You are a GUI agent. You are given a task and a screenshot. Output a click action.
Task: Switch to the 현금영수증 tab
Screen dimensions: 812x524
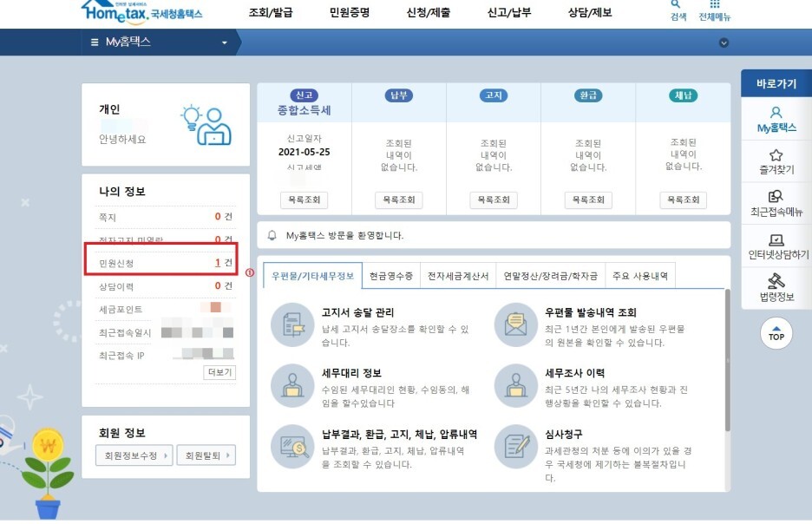coord(391,276)
